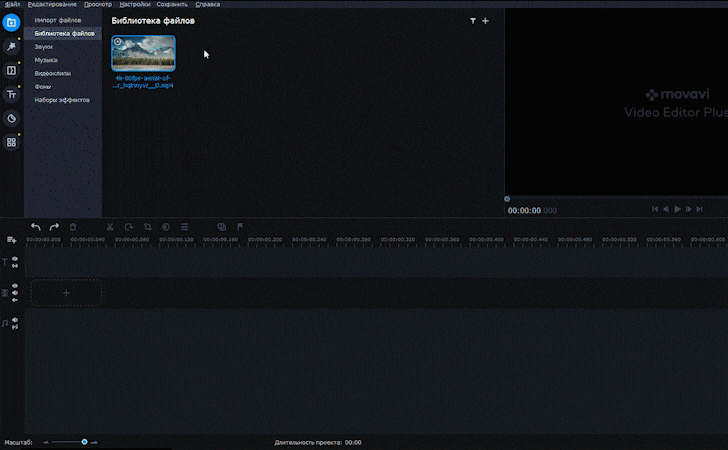Open the Filters magic wand tab

[x=11, y=46]
